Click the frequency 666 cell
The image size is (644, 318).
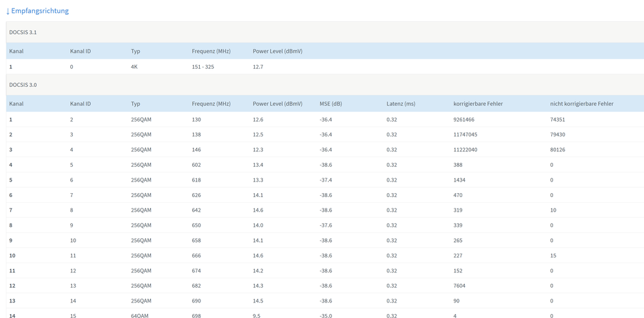point(197,256)
